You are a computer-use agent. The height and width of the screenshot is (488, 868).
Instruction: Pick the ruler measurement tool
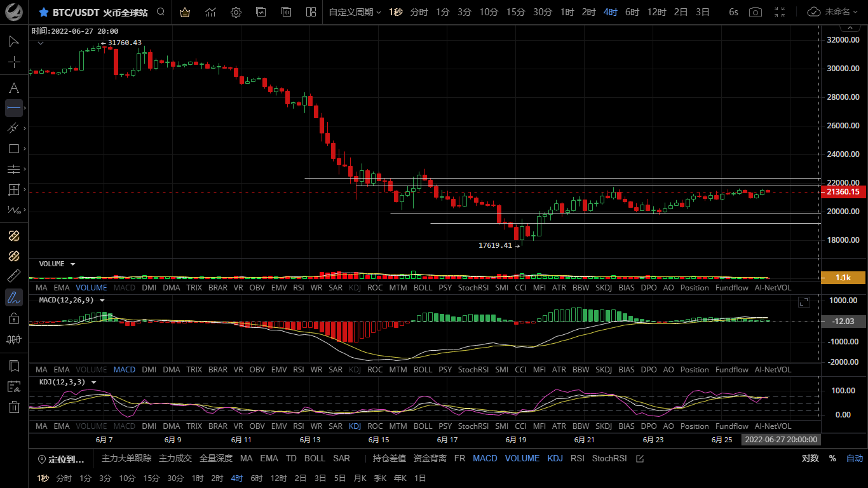click(x=13, y=276)
